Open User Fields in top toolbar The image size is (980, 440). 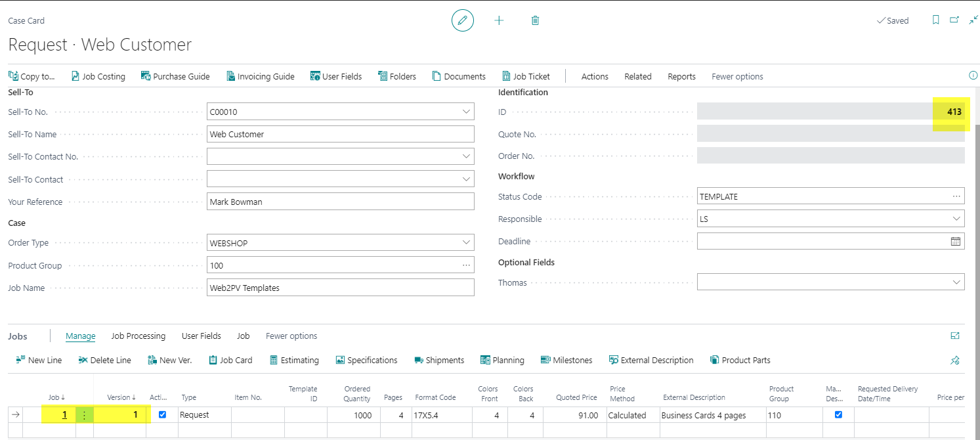tap(336, 76)
